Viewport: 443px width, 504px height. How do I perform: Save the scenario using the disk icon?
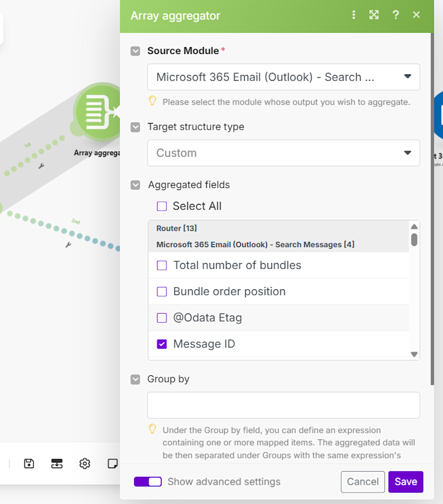(x=29, y=464)
